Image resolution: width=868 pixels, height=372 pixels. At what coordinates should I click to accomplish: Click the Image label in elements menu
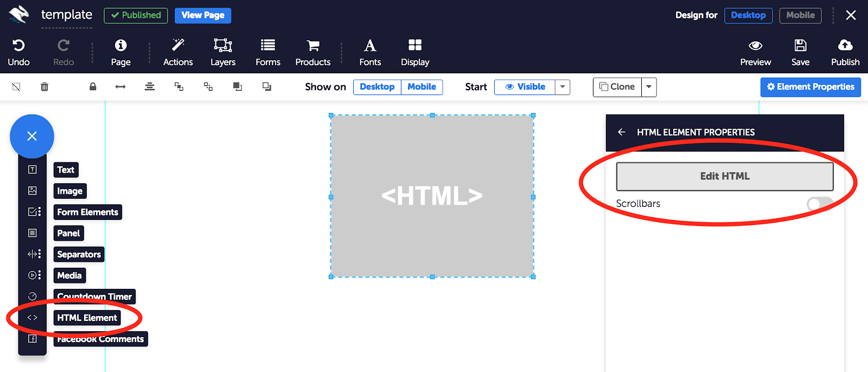point(70,191)
